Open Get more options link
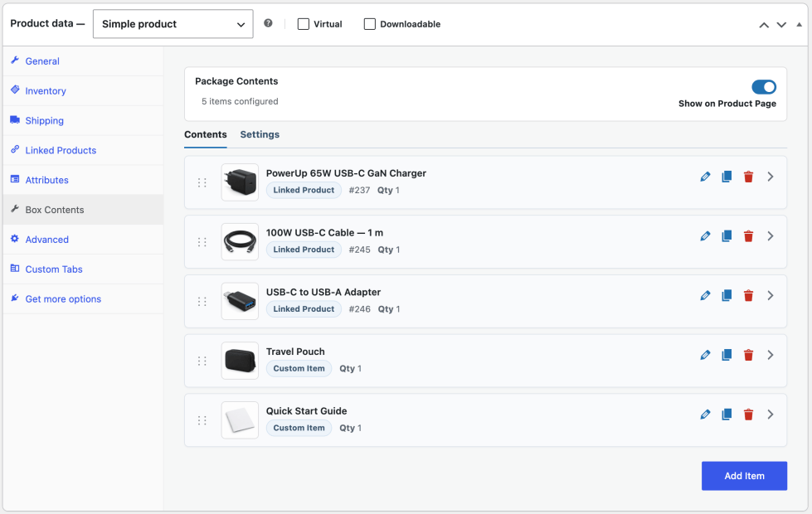 (83, 299)
